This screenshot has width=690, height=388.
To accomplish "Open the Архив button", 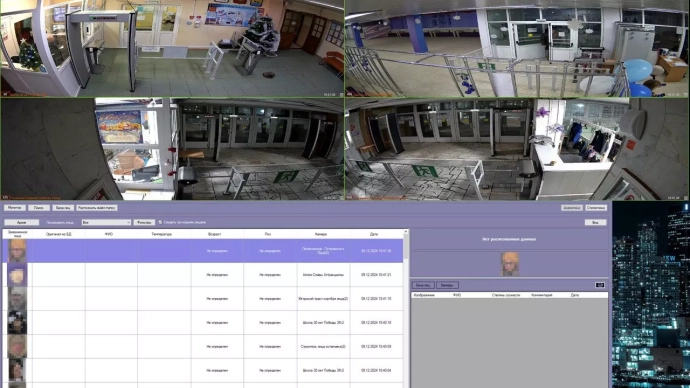I will [22, 223].
